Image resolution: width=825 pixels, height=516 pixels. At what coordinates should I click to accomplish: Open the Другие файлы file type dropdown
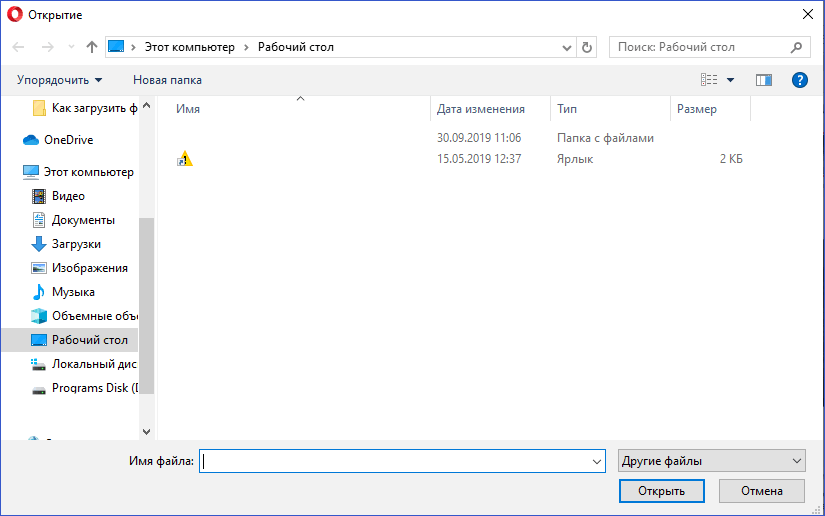click(711, 461)
